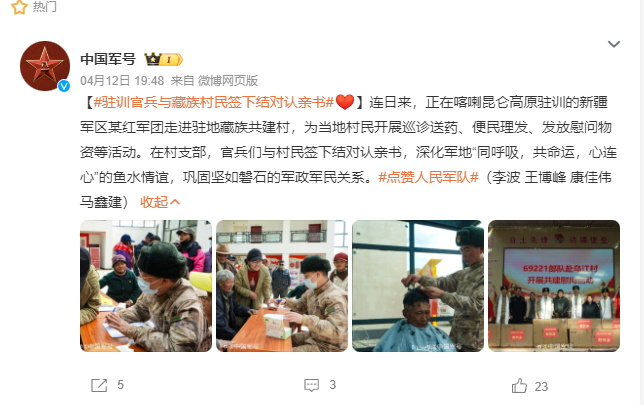Open first photo of soldier writing
Image resolution: width=644 pixels, height=405 pixels.
(146, 286)
